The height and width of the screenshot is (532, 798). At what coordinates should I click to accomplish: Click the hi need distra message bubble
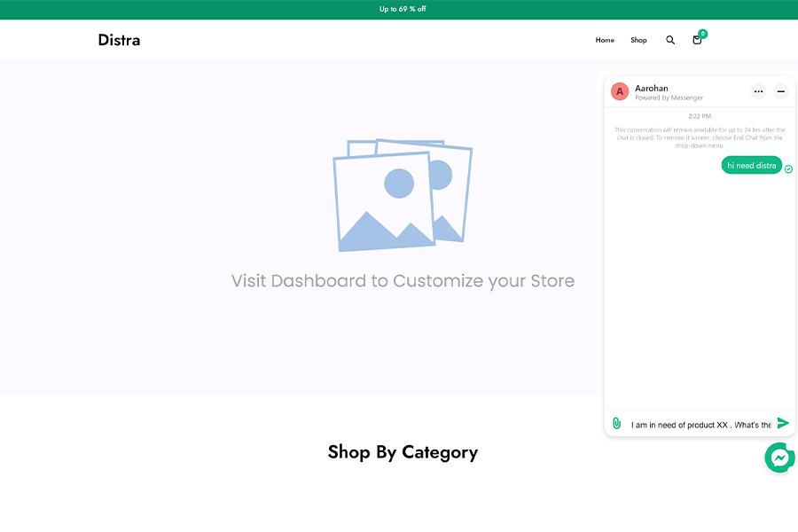point(751,165)
